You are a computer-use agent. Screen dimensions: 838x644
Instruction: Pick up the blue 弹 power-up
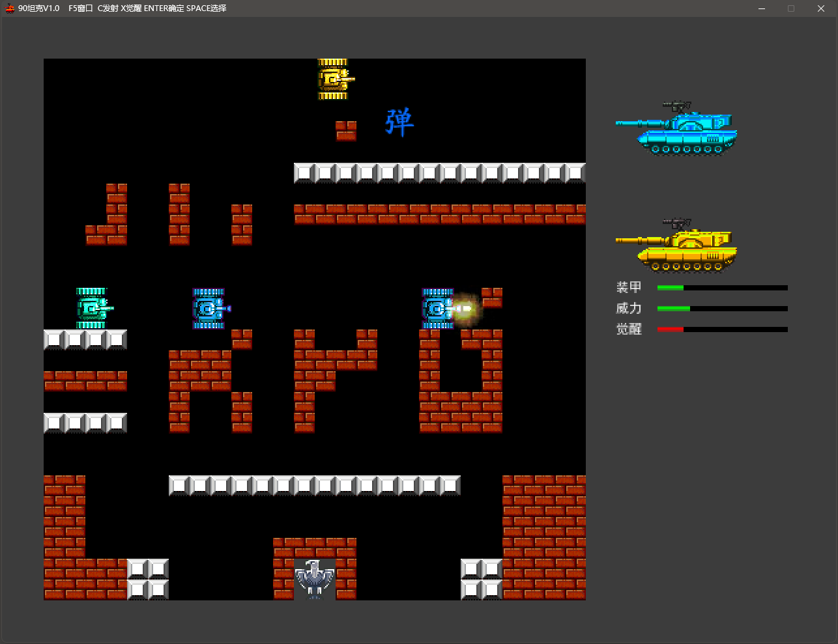point(399,122)
